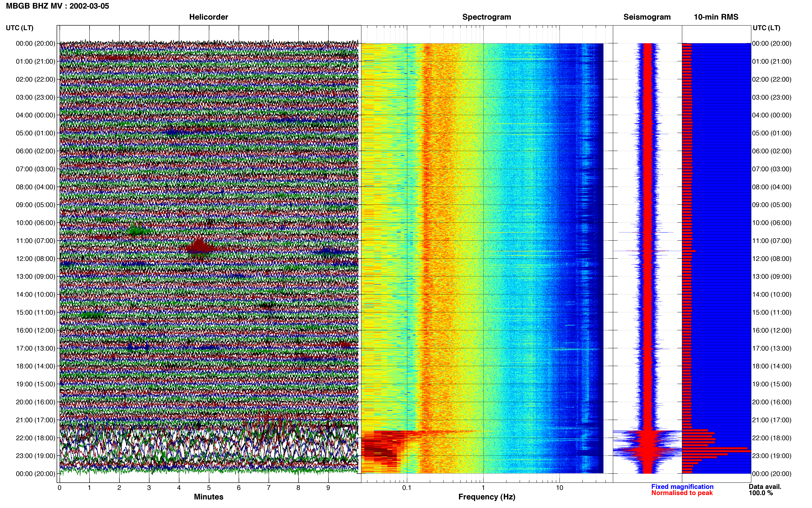The width and height of the screenshot is (812, 508).
Task: Click '12:00 (08:00)' label beside the RMS panel
Action: point(772,259)
